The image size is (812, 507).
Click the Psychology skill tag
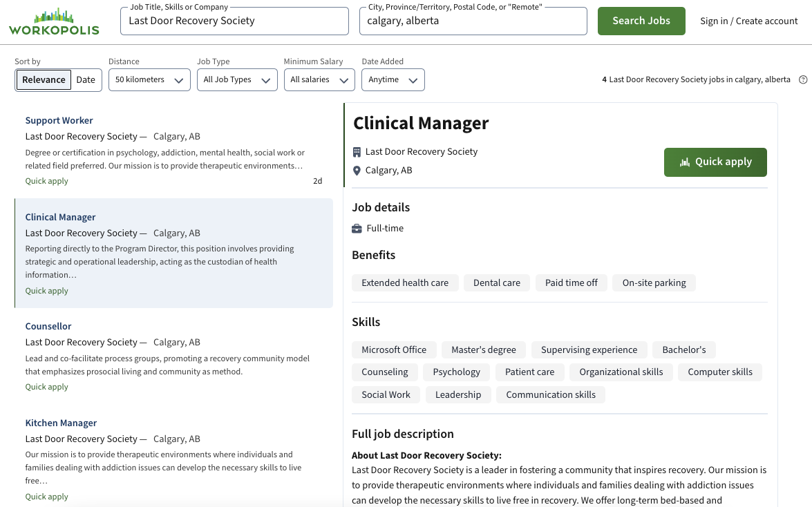pyautogui.click(x=456, y=372)
